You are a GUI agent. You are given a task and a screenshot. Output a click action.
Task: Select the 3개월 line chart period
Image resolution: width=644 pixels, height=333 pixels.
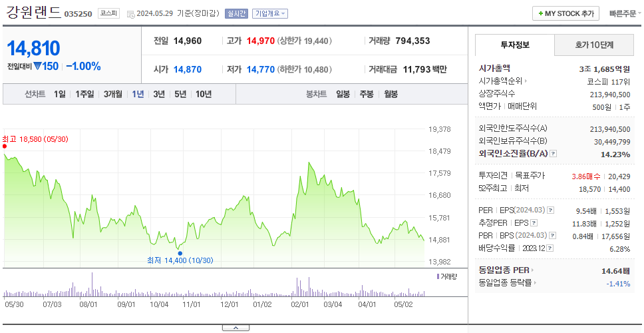(x=113, y=94)
